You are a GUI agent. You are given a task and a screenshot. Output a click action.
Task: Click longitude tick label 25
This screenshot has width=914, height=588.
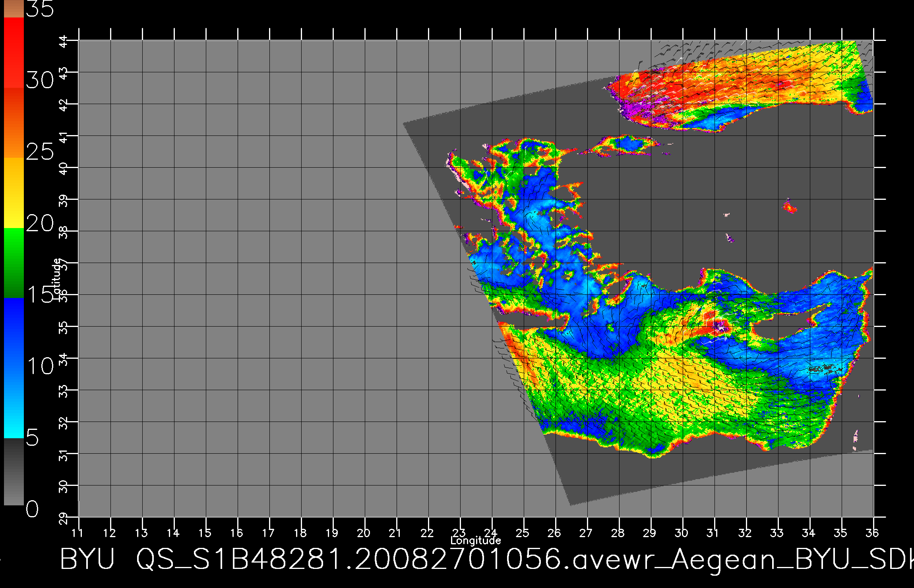tap(523, 533)
